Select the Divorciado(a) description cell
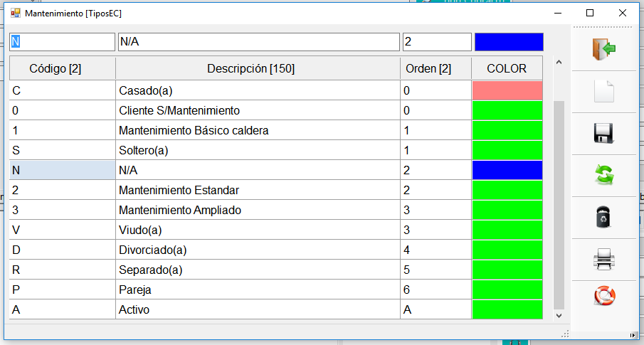 click(258, 250)
